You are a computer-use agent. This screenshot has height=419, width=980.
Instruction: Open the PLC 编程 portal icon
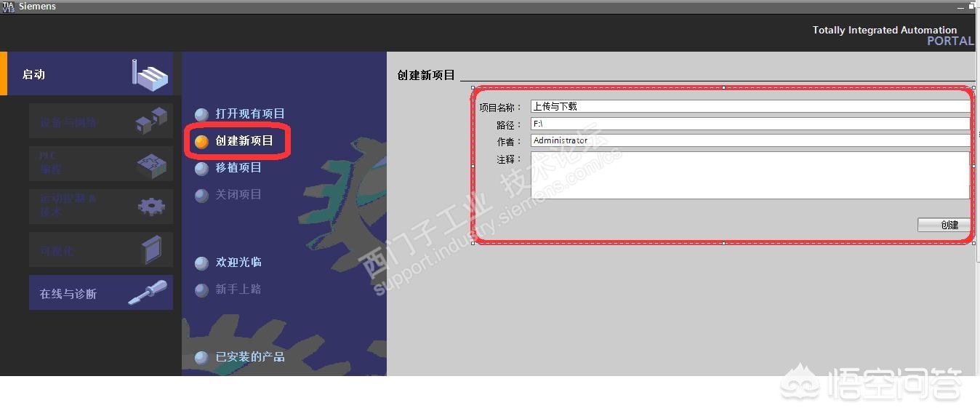click(x=150, y=163)
